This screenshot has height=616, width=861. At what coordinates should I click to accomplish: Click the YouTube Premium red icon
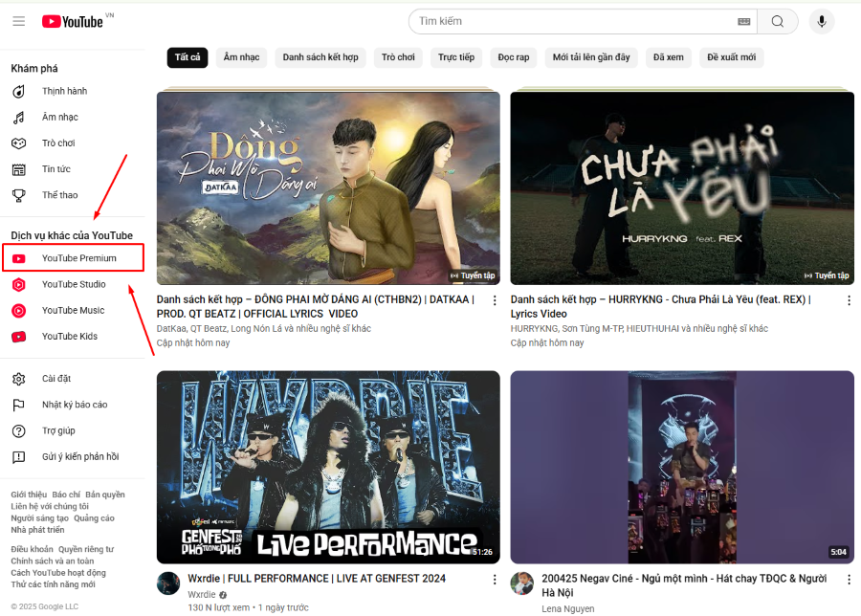click(x=19, y=258)
